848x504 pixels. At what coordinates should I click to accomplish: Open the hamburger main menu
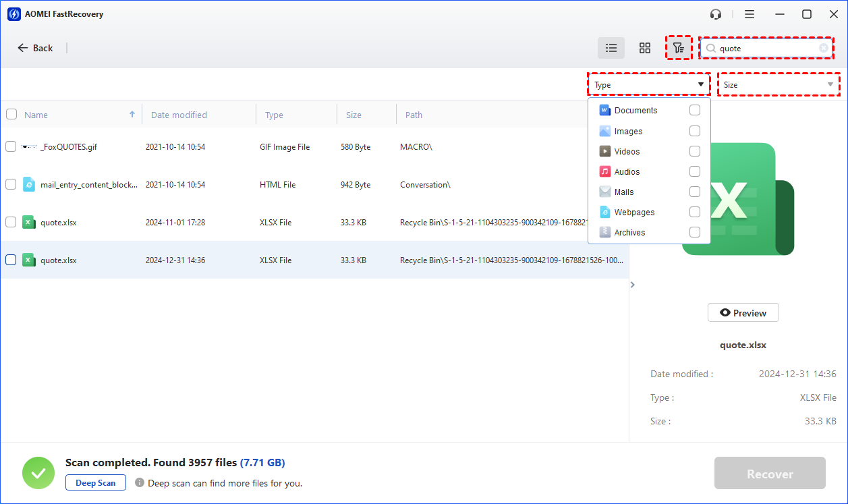[750, 14]
